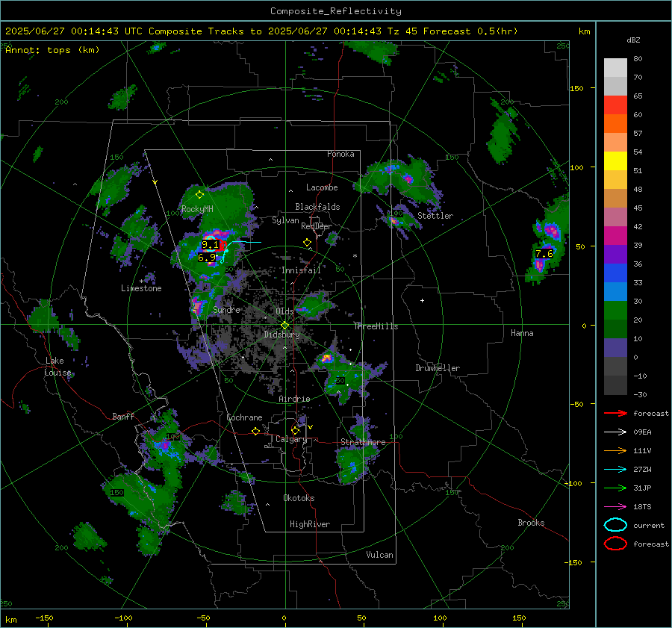The image size is (672, 628).
Task: Click the green 31JP arrow icon
Action: 615,488
